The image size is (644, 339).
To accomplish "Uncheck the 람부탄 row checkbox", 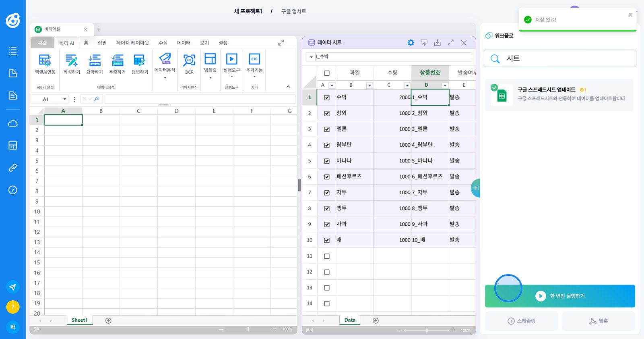I will pyautogui.click(x=327, y=145).
